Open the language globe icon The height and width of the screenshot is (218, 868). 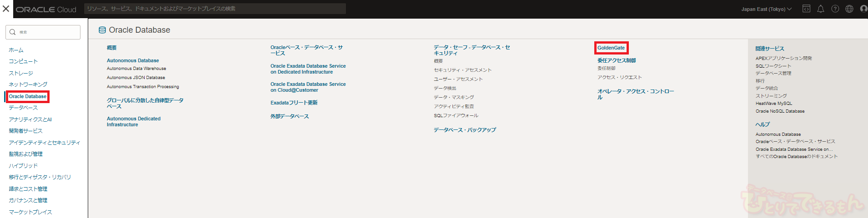click(849, 9)
